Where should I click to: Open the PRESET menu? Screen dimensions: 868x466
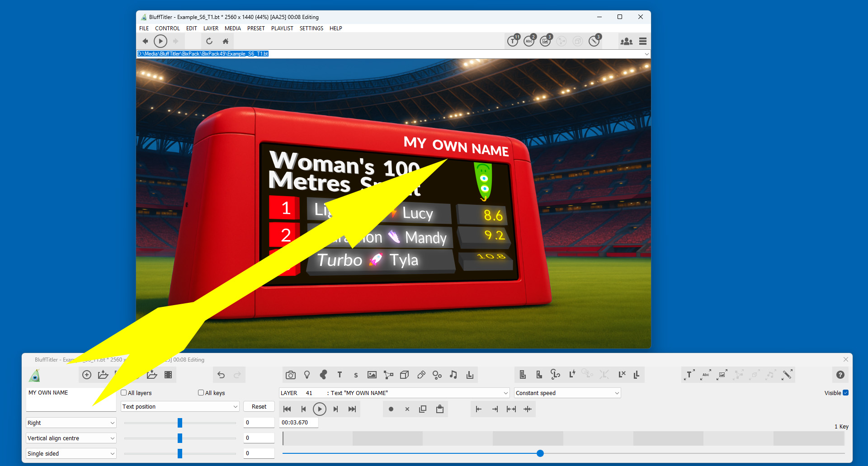[x=256, y=28]
